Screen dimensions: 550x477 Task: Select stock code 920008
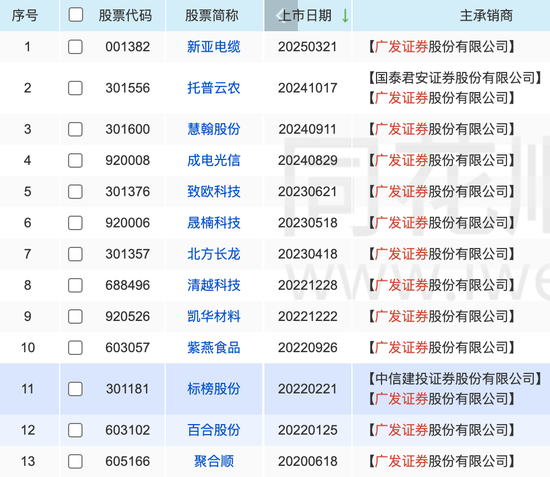tap(128, 161)
